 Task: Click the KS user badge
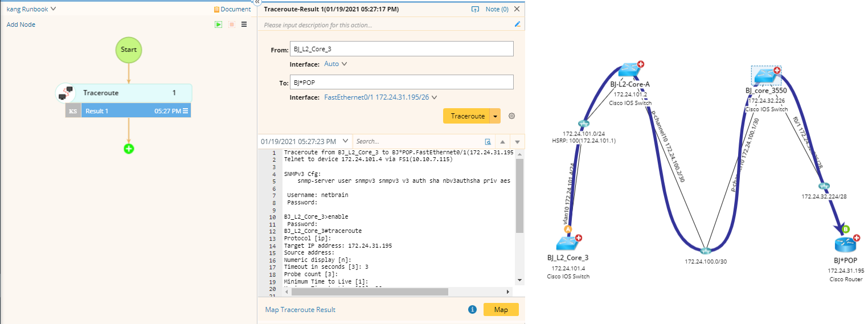click(x=73, y=111)
